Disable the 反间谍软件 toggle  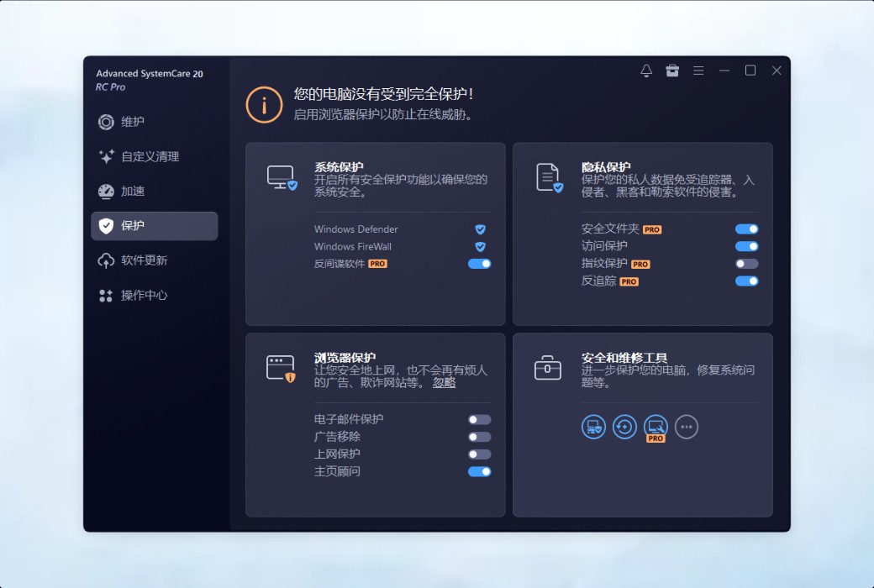click(479, 264)
